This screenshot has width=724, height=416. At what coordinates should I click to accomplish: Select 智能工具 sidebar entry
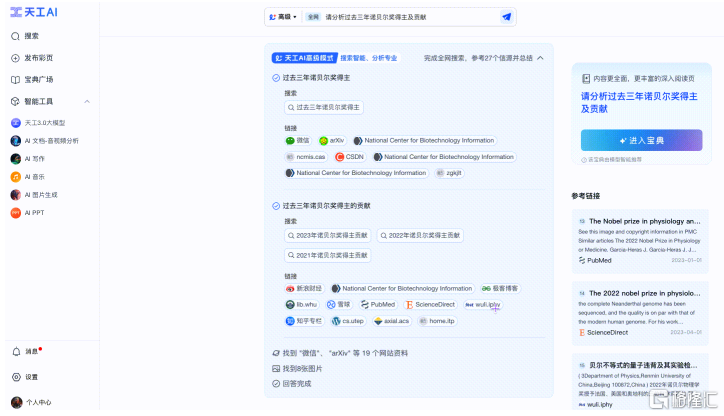click(32, 102)
